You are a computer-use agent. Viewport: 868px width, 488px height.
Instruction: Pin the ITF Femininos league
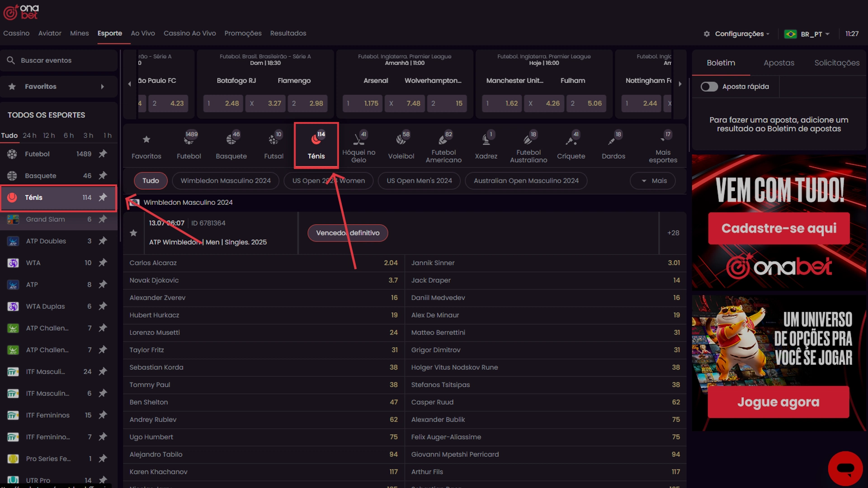click(103, 415)
